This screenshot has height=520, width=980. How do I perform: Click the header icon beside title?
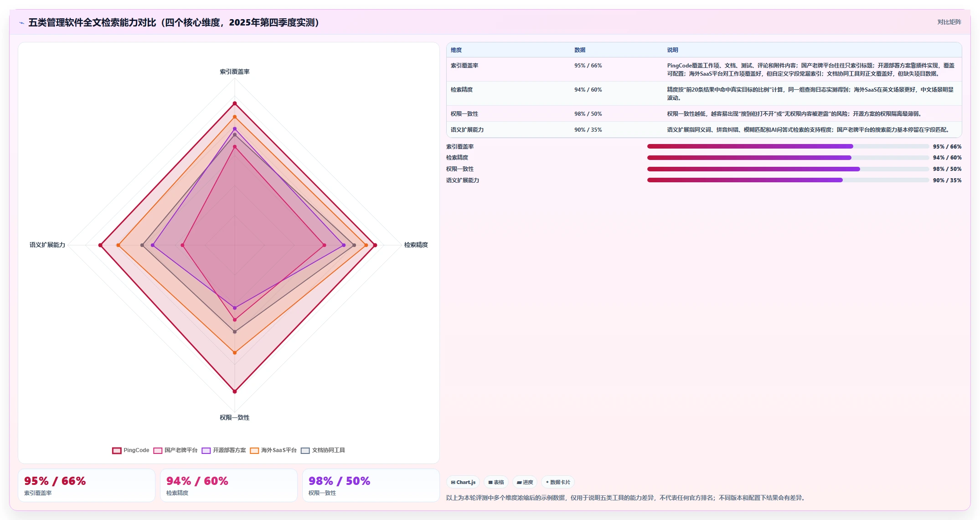[x=21, y=22]
